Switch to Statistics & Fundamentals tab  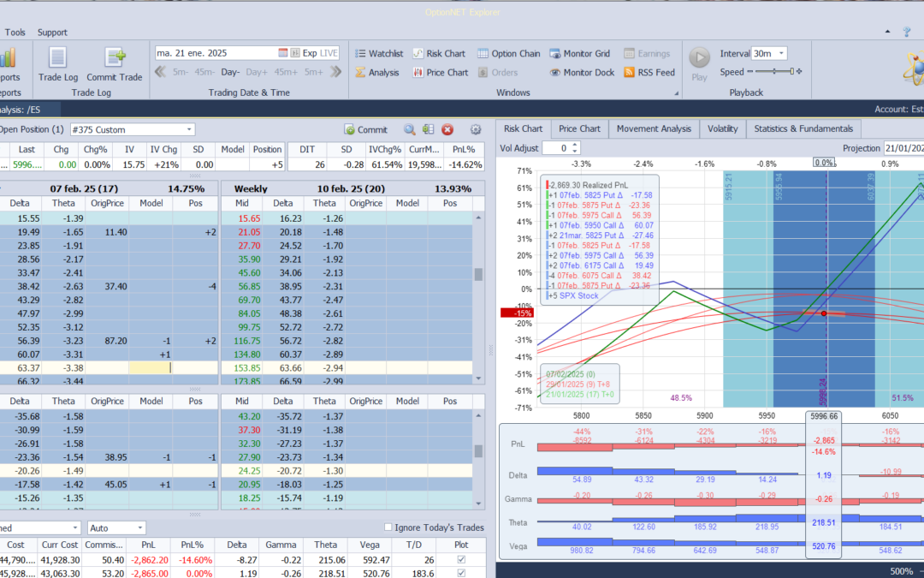point(803,128)
